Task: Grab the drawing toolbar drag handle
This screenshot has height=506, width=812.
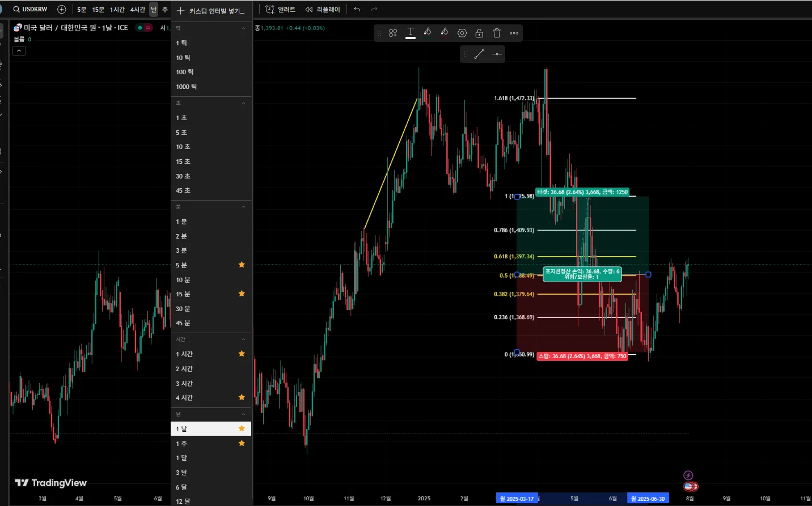Action: pos(379,33)
